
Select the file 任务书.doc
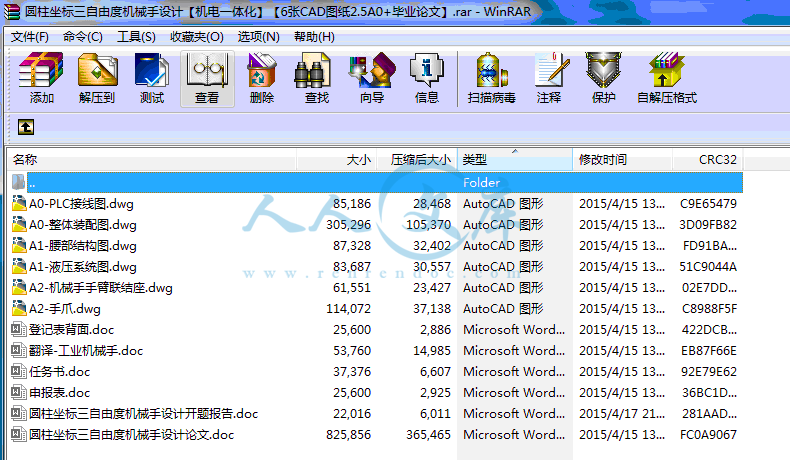coord(59,372)
